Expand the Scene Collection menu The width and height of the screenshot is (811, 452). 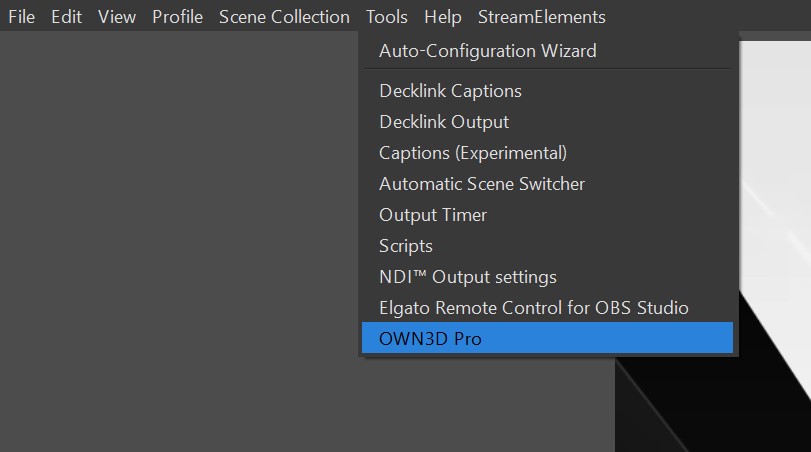(284, 17)
